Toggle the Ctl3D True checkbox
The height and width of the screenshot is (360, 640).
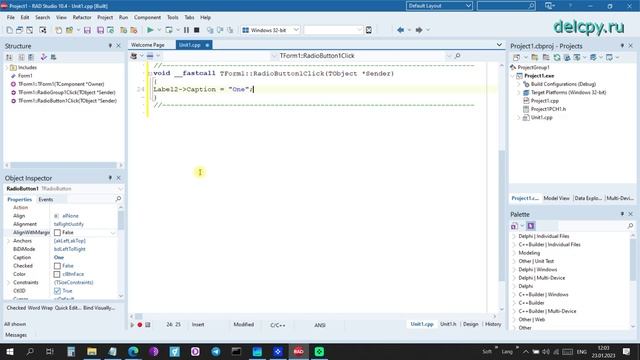[57, 291]
